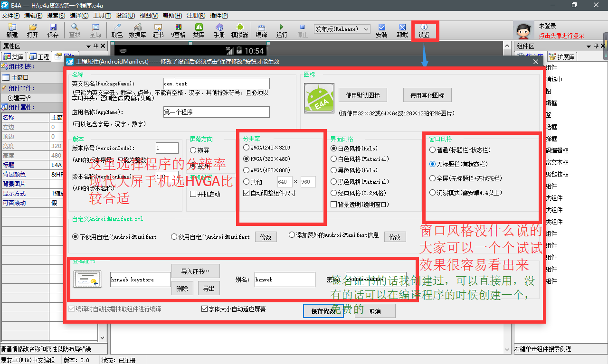The image size is (608, 364).
Task: Click 修改 beside 使用自定义AndroidManifest
Action: click(x=266, y=237)
